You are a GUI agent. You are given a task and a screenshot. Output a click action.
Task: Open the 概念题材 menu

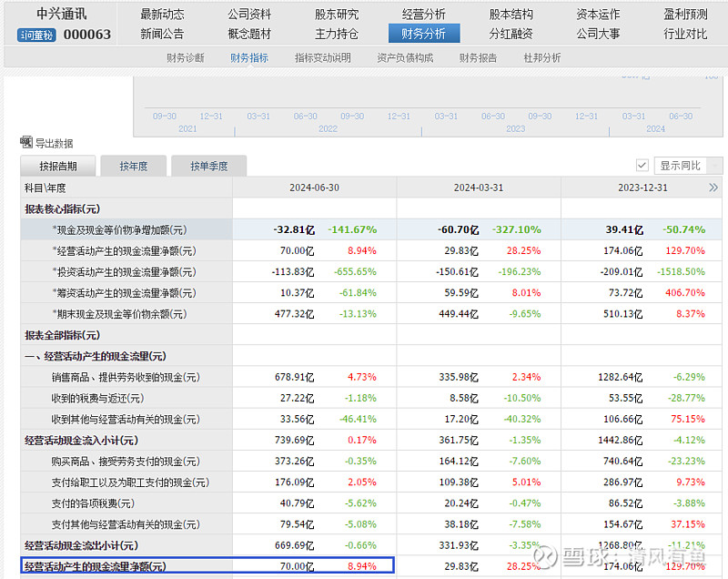249,34
